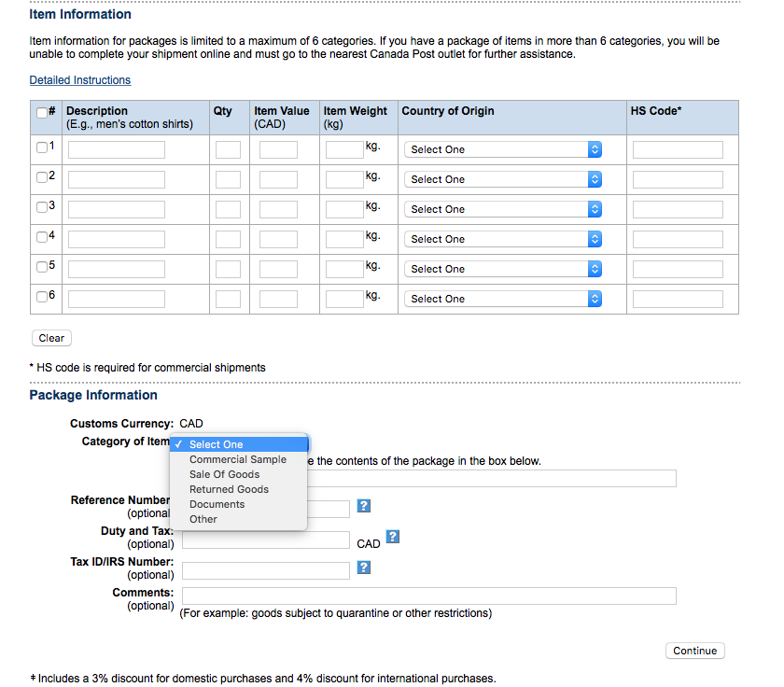Click HS Code field in row 2
The image size is (784, 687).
[x=678, y=179]
